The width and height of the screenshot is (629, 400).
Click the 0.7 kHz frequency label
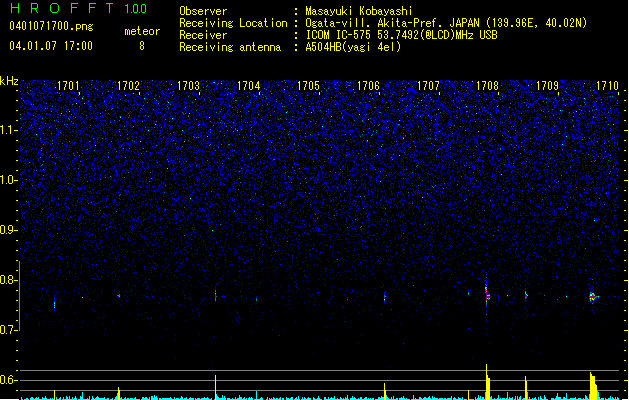tap(8, 330)
